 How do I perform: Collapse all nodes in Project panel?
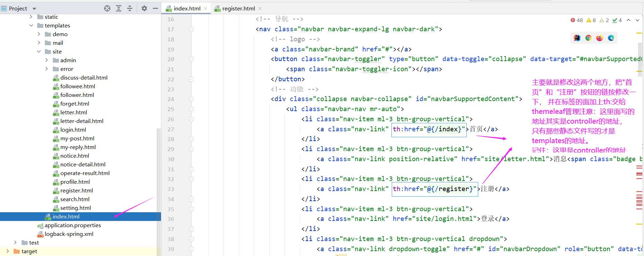(130, 8)
